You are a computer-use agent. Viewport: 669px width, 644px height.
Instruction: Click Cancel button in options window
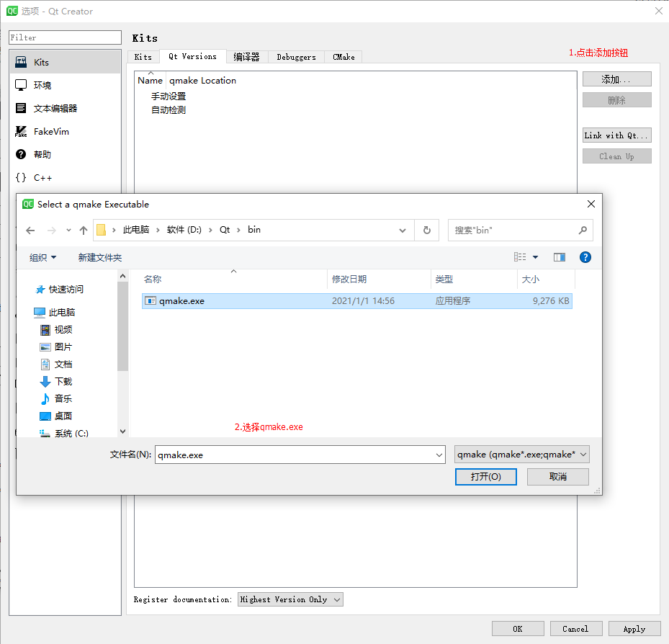coord(576,629)
